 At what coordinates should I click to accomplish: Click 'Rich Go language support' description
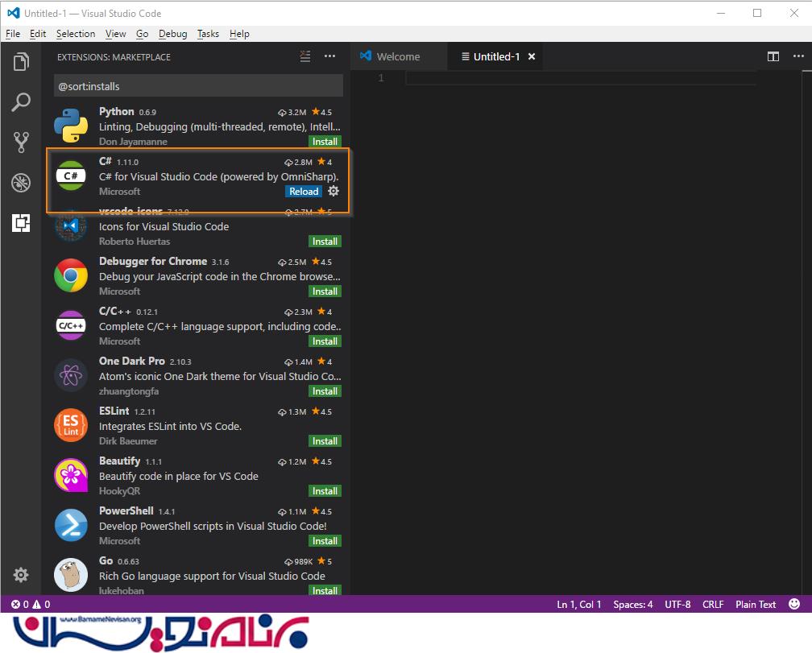(212, 576)
